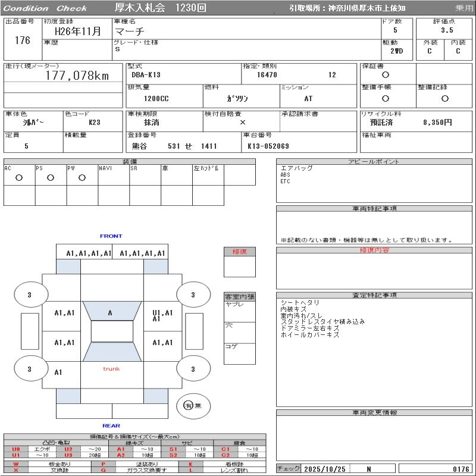Select the 保証書 circle mark
476x476 pixels.
pyautogui.click(x=386, y=75)
